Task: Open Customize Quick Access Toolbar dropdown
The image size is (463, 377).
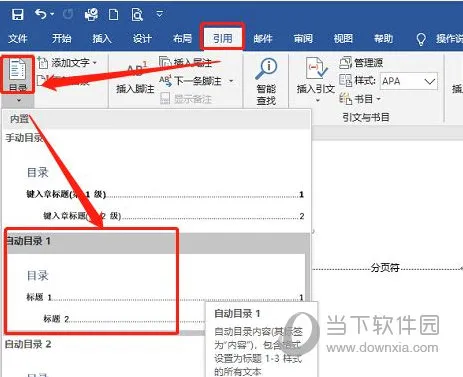Action: pyautogui.click(x=160, y=14)
